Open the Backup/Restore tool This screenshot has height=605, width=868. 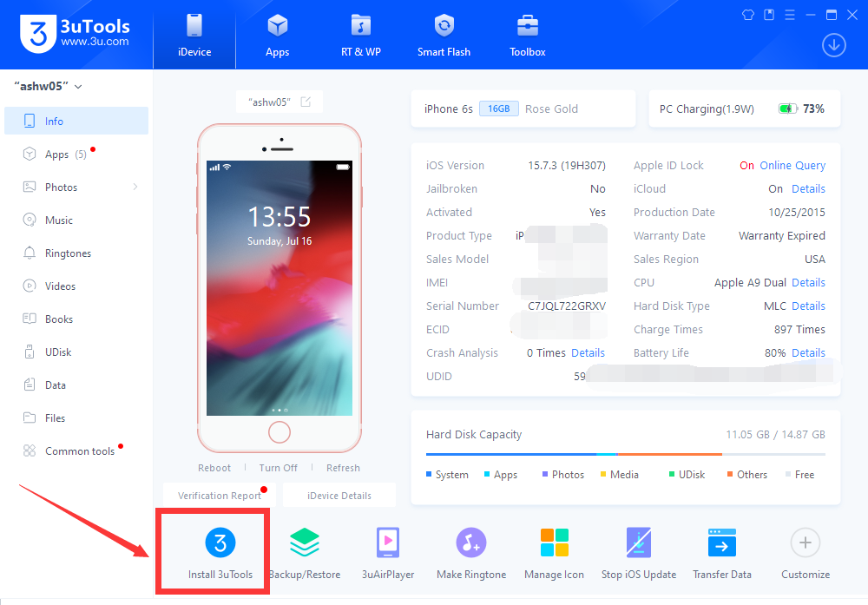305,552
